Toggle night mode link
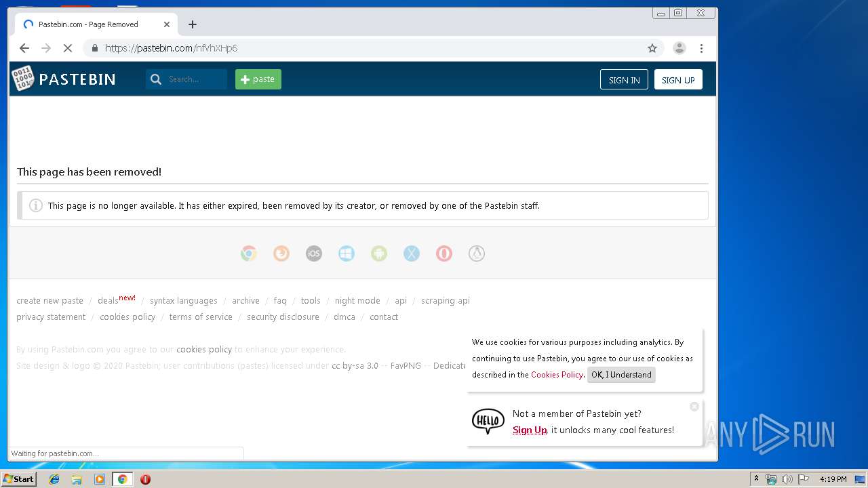 tap(357, 301)
